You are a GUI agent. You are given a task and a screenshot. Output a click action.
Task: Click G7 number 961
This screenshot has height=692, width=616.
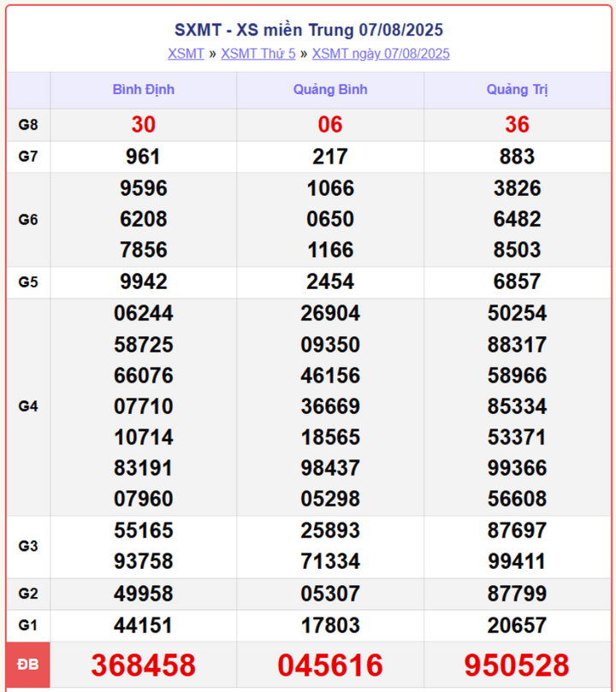point(143,157)
